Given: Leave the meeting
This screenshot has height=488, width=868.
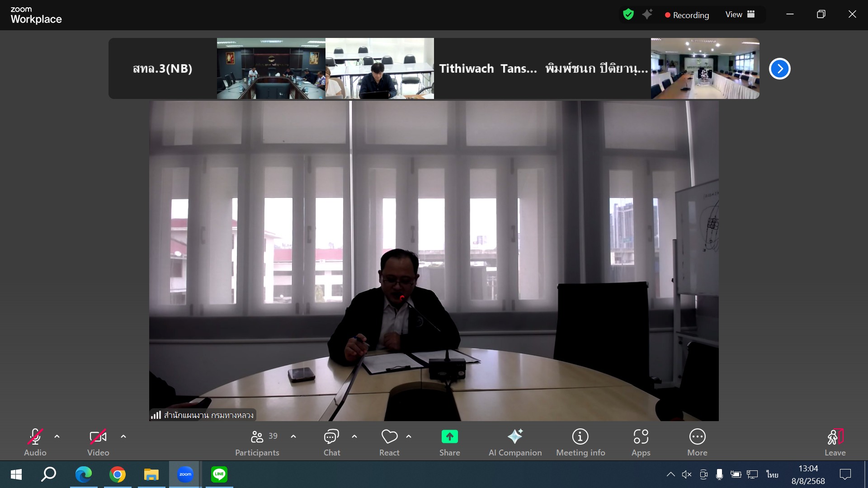Looking at the screenshot, I should click(x=835, y=437).
